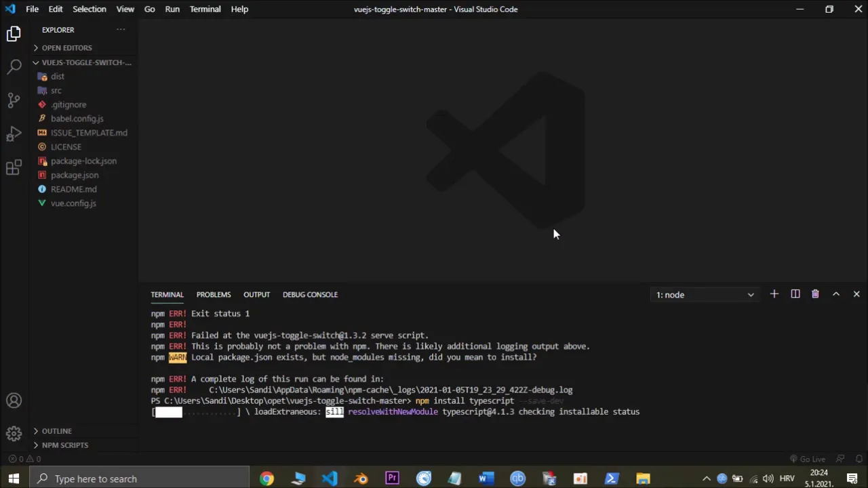Show hidden system tray icons
Viewport: 868px width, 488px height.
click(707, 479)
